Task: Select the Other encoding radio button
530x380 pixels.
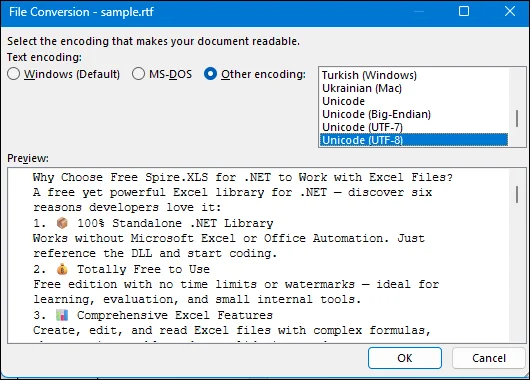Action: coord(255,74)
